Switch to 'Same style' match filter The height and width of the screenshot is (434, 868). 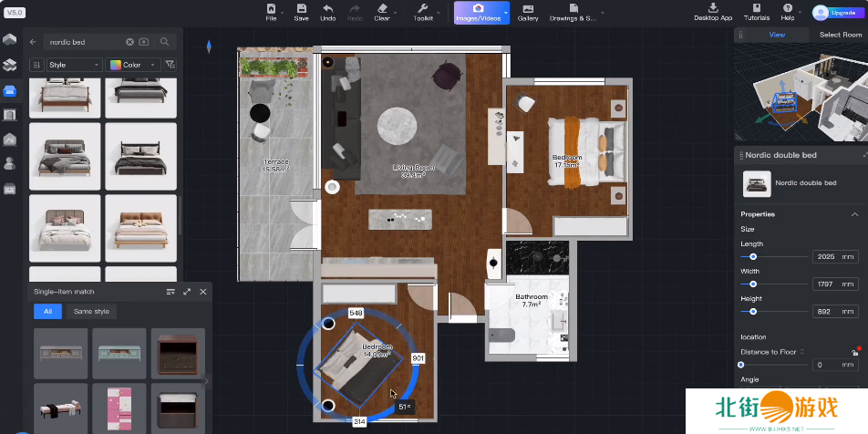pyautogui.click(x=91, y=312)
